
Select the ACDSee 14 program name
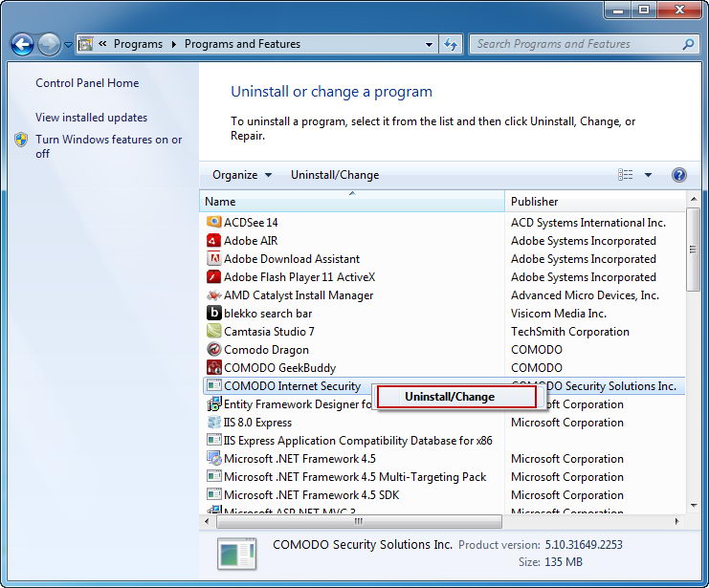click(251, 223)
